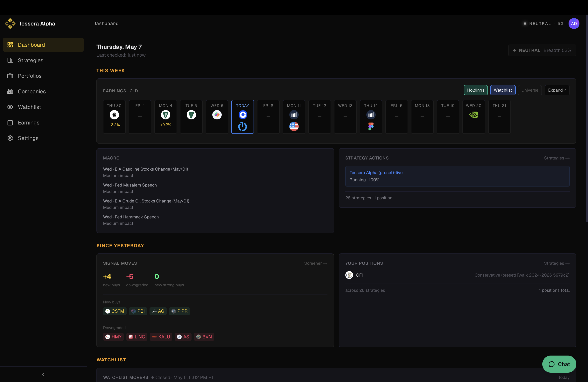The width and height of the screenshot is (588, 382).
Task: Click the company logo on WED 6
Action: coord(217,115)
